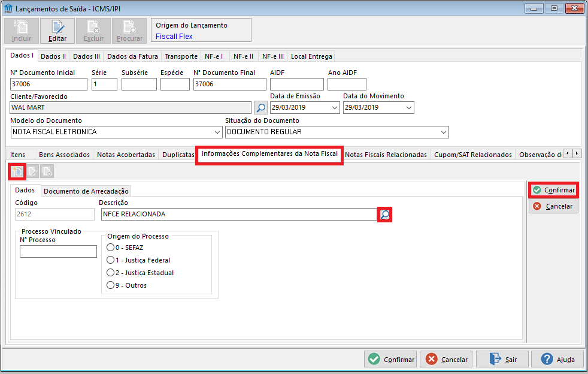The image size is (588, 374).
Task: Select 2 - Justiça Estadual option
Action: pos(110,273)
